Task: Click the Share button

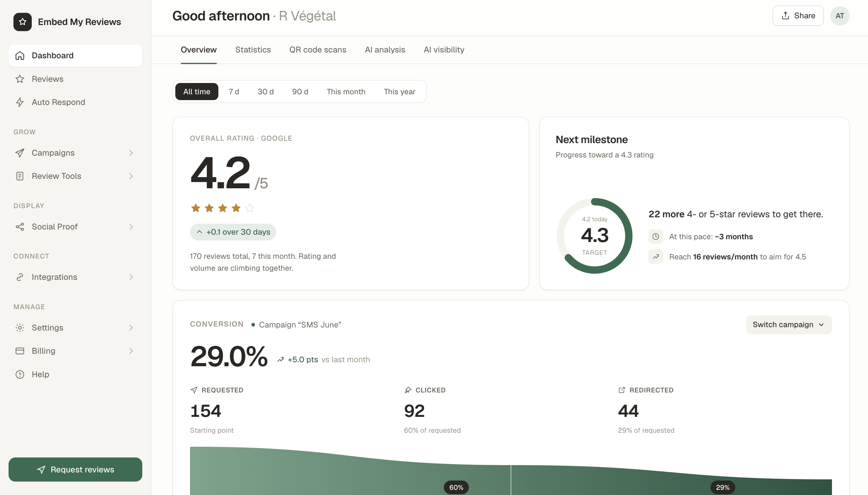Action: 798,16
